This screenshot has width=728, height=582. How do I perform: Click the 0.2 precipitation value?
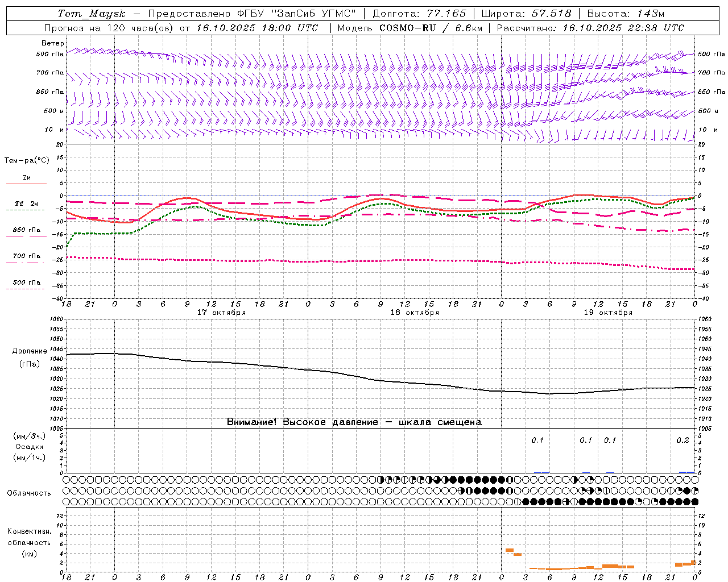682,440
